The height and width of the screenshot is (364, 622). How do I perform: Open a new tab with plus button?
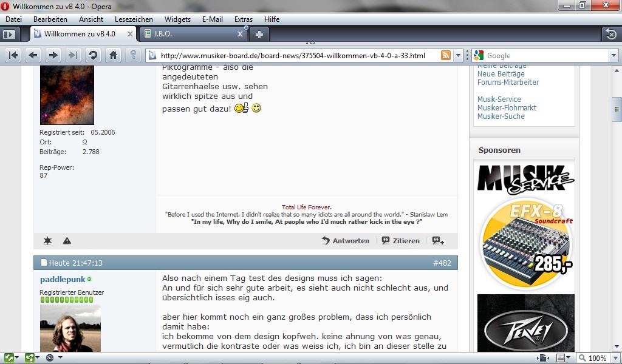[259, 35]
